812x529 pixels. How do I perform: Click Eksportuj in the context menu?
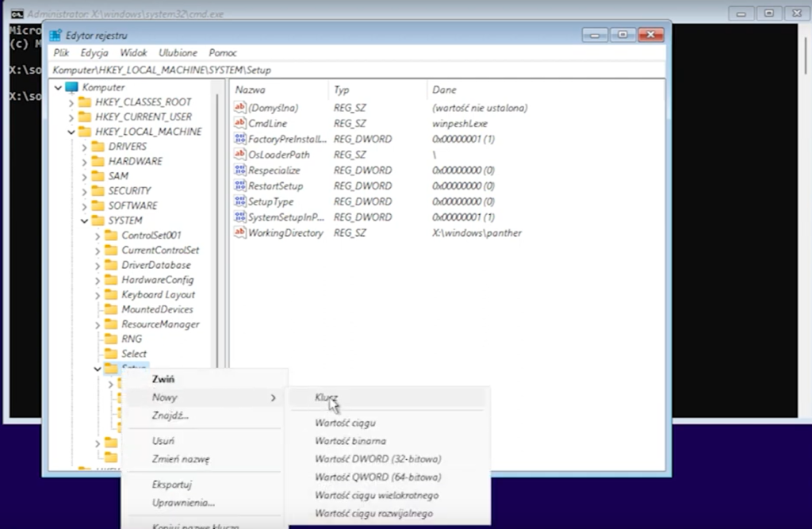(205, 485)
